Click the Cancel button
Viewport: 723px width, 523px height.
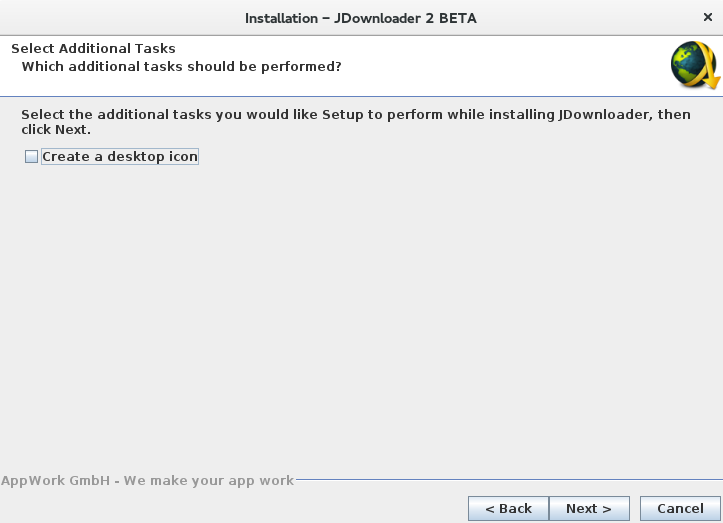[680, 508]
